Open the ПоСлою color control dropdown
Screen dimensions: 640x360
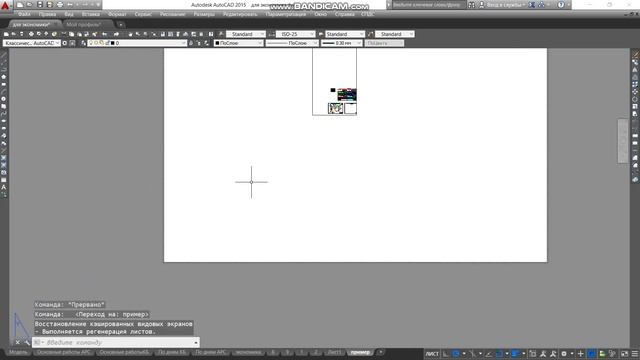coord(238,43)
